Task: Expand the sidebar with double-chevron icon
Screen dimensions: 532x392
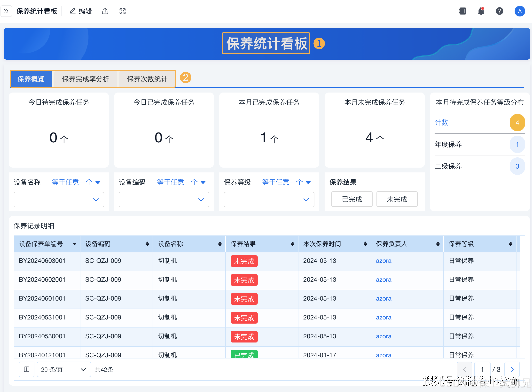Action: point(6,11)
